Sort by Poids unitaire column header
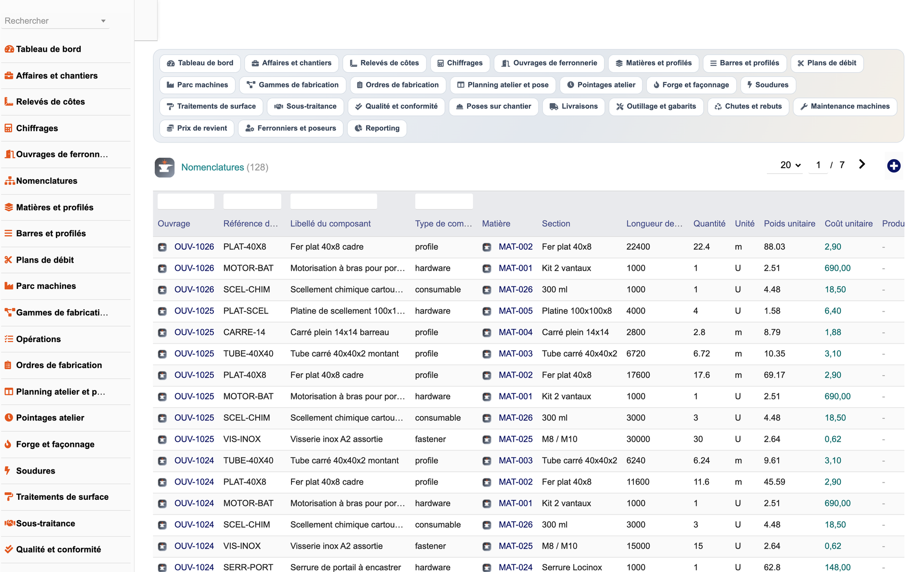 [789, 224]
